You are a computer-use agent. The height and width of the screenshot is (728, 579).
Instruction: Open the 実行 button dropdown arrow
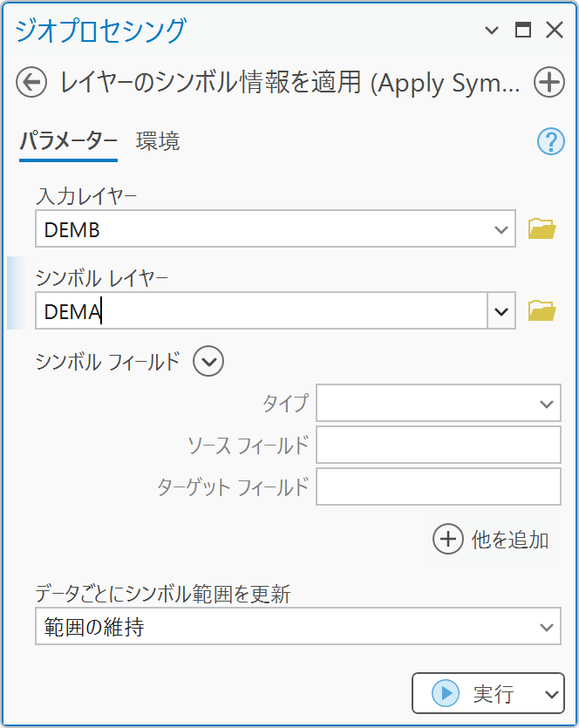(x=550, y=694)
